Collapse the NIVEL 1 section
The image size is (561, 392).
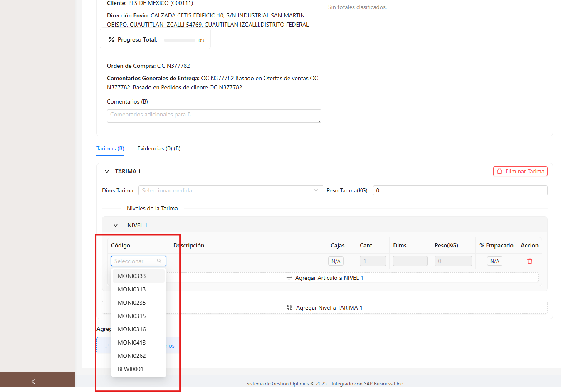click(116, 225)
